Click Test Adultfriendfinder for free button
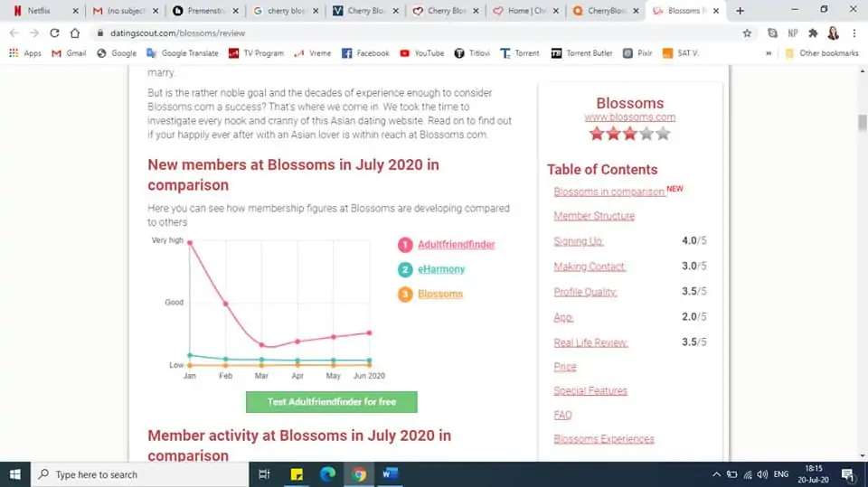 (332, 402)
